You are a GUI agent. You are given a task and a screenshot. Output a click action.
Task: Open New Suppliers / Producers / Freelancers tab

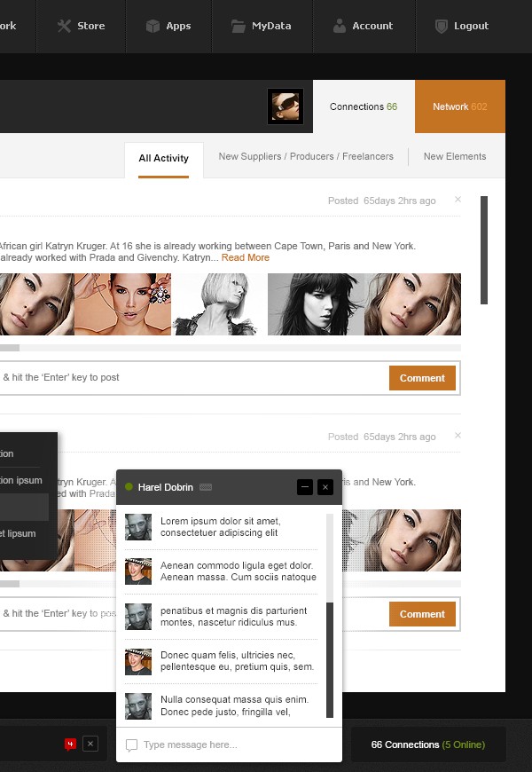(306, 156)
